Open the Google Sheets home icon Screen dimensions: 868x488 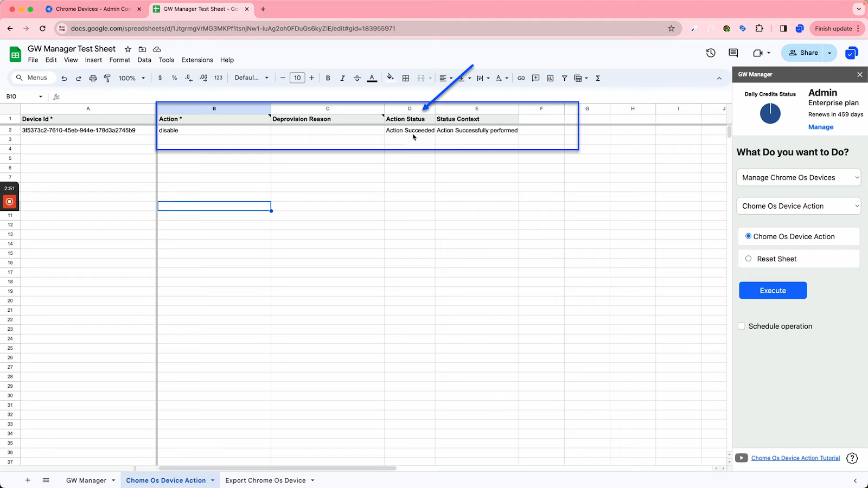(15, 54)
